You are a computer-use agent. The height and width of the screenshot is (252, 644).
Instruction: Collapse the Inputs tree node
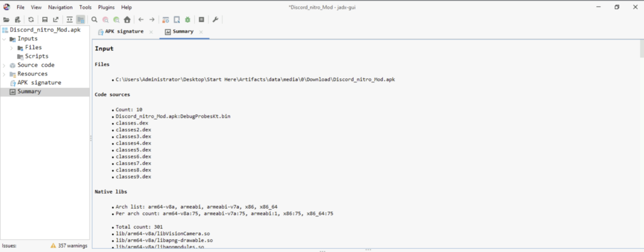click(4, 38)
